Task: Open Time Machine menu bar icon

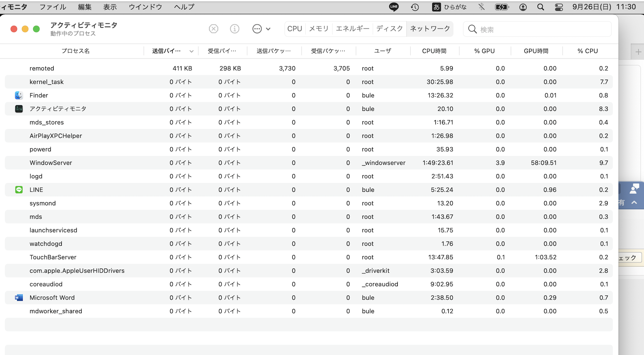Action: pyautogui.click(x=415, y=7)
